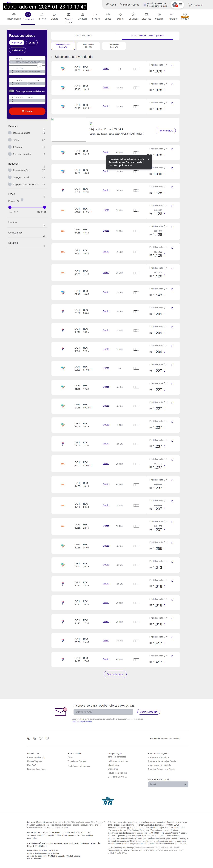This screenshot has height=868, width=213.
Task: Click the Seguros insurance icon
Action: 159,15
